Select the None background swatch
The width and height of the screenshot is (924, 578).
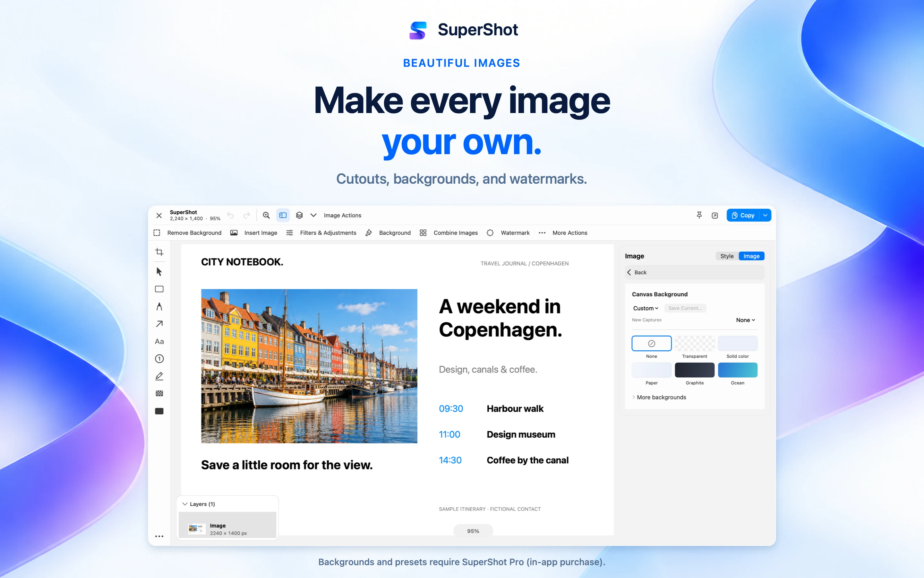click(x=651, y=343)
